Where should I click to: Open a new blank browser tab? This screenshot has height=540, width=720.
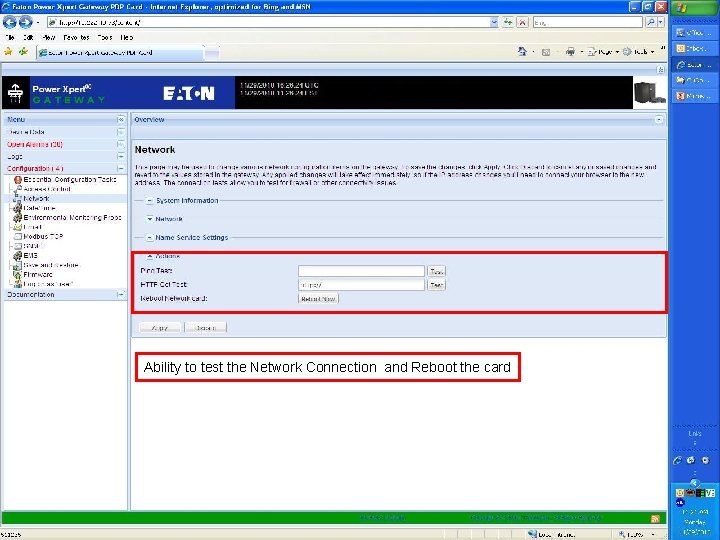coord(211,53)
